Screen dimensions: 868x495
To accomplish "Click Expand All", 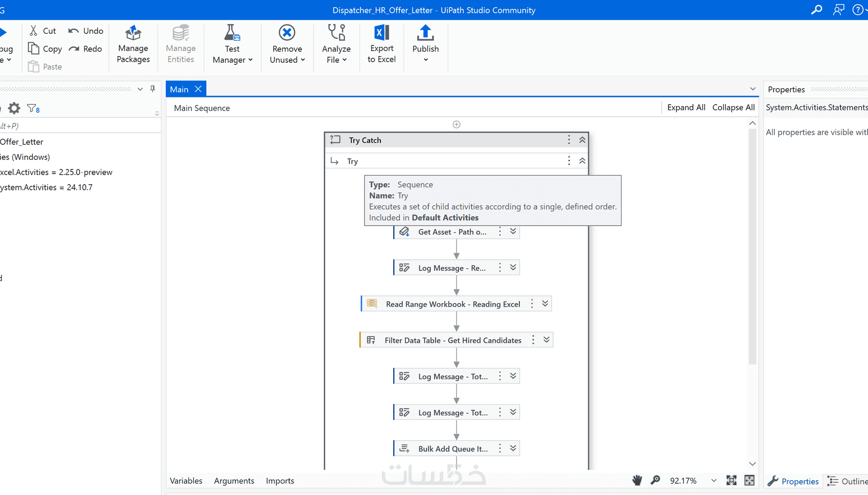I will click(686, 107).
